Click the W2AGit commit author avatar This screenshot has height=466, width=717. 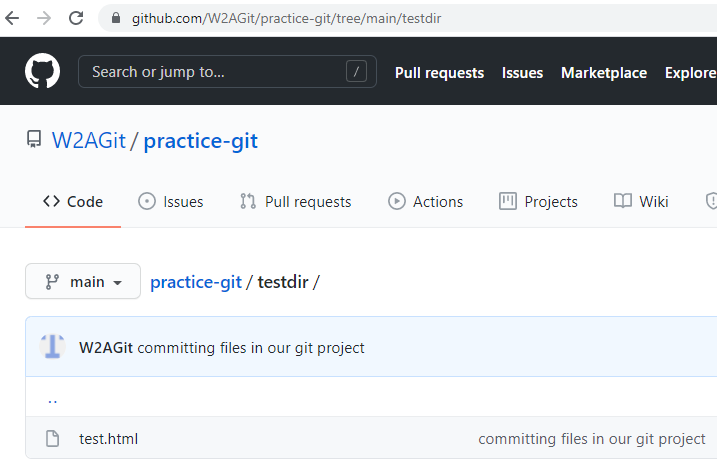[52, 347]
